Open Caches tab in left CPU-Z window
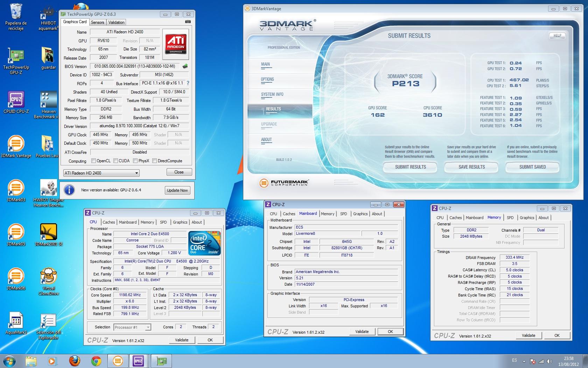The image size is (588, 368). 108,222
